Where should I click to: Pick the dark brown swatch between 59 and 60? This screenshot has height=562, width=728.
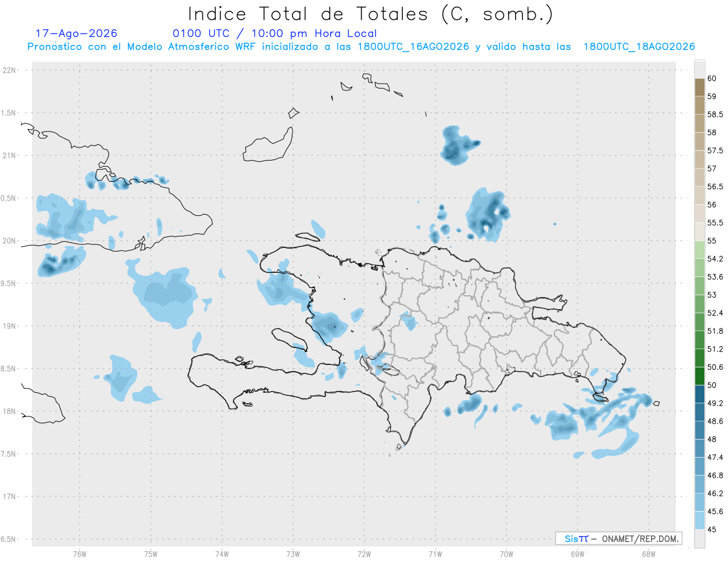coord(699,87)
